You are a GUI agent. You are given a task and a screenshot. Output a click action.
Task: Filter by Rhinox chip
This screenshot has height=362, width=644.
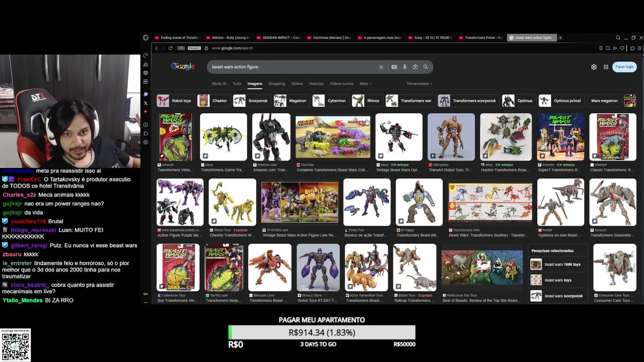(366, 101)
